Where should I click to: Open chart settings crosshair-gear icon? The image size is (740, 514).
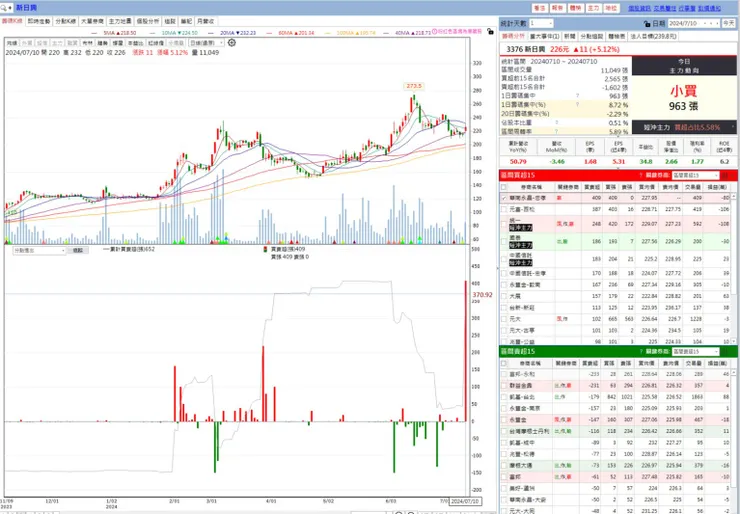tap(231, 43)
